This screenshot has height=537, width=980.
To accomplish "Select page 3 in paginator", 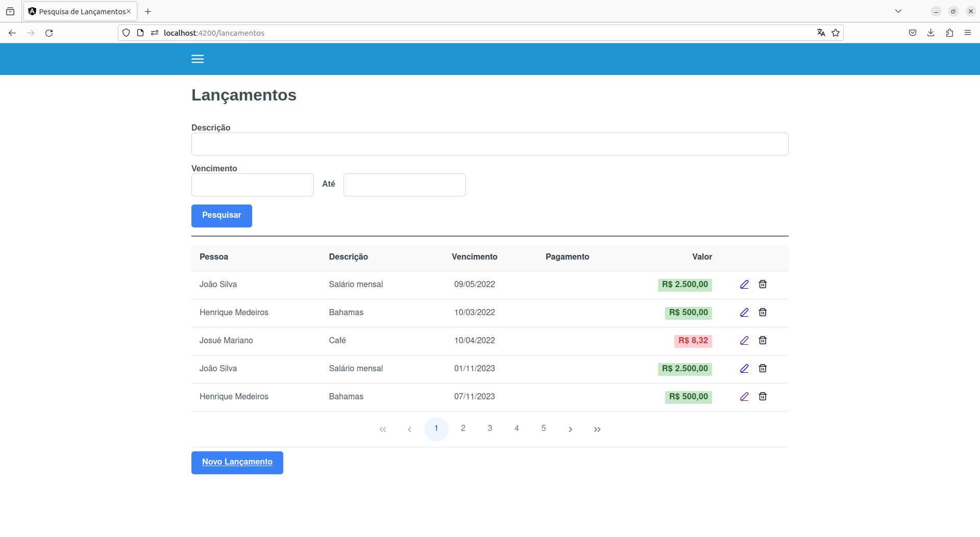I will [x=490, y=429].
